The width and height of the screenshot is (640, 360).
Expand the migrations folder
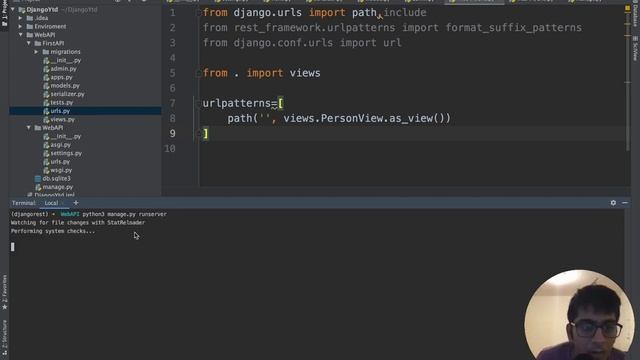[x=36, y=52]
